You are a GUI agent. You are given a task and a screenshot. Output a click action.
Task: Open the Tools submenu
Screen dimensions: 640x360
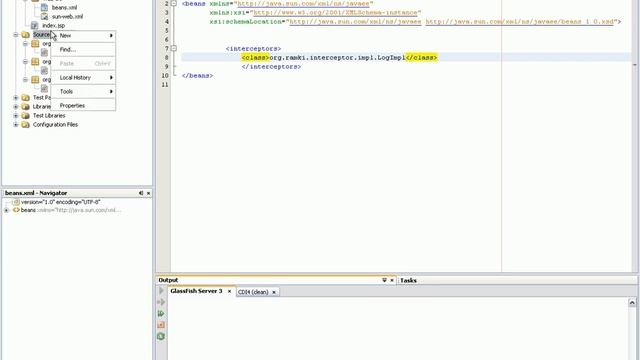click(83, 91)
